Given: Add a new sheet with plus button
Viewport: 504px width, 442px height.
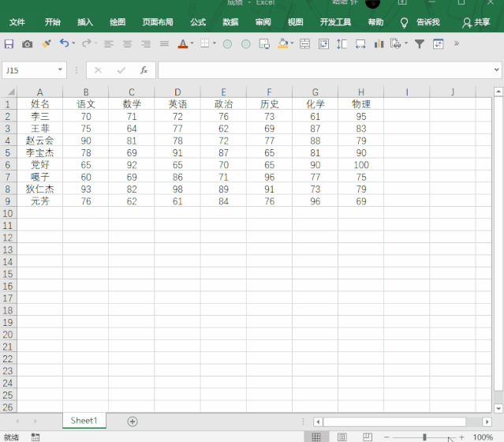Looking at the screenshot, I should 133,421.
